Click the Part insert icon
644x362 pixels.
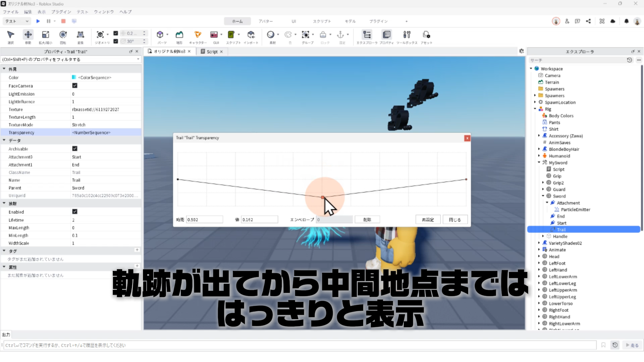(160, 35)
